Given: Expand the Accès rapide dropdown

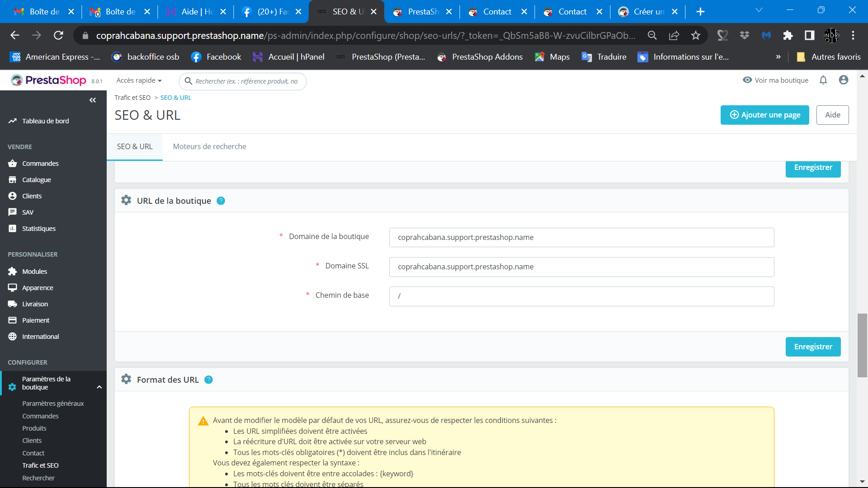Looking at the screenshot, I should click(x=139, y=80).
